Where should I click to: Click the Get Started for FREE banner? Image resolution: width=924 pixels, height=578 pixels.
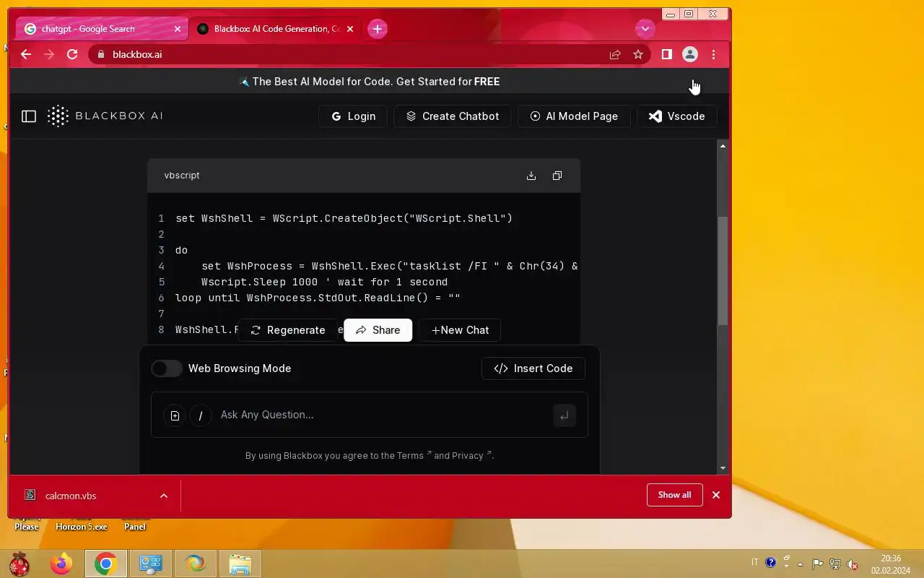[x=370, y=82]
